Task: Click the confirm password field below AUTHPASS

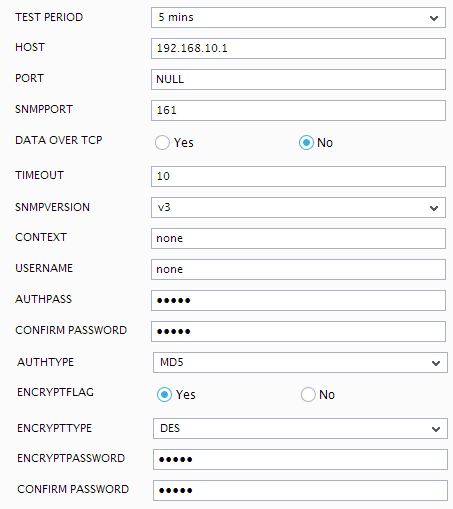Action: [298, 331]
